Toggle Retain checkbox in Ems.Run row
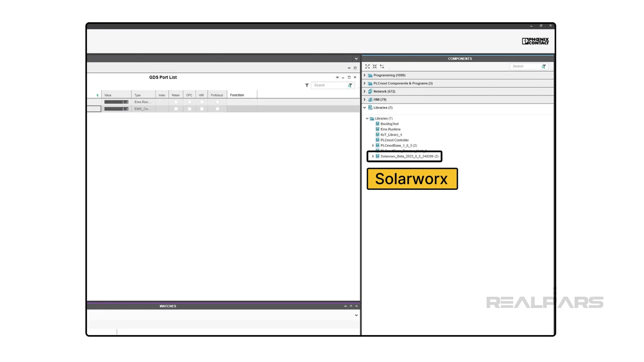The width and height of the screenshot is (644, 362). coord(176,102)
